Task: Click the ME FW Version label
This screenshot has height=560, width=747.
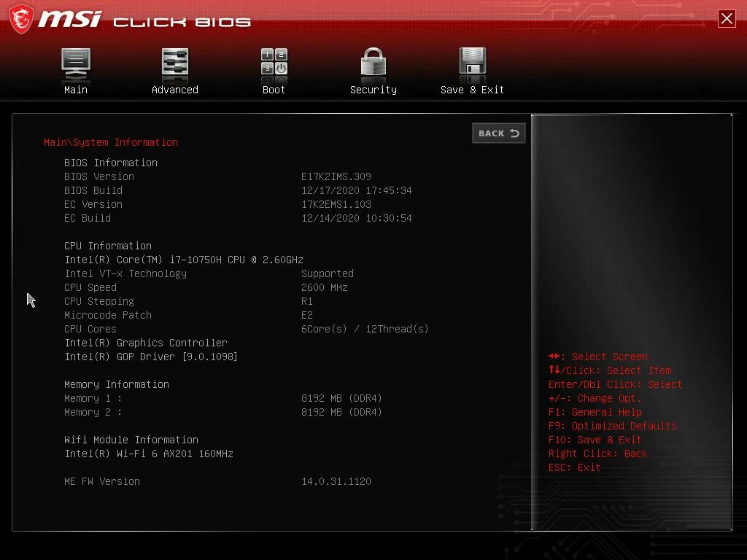Action: [x=102, y=481]
